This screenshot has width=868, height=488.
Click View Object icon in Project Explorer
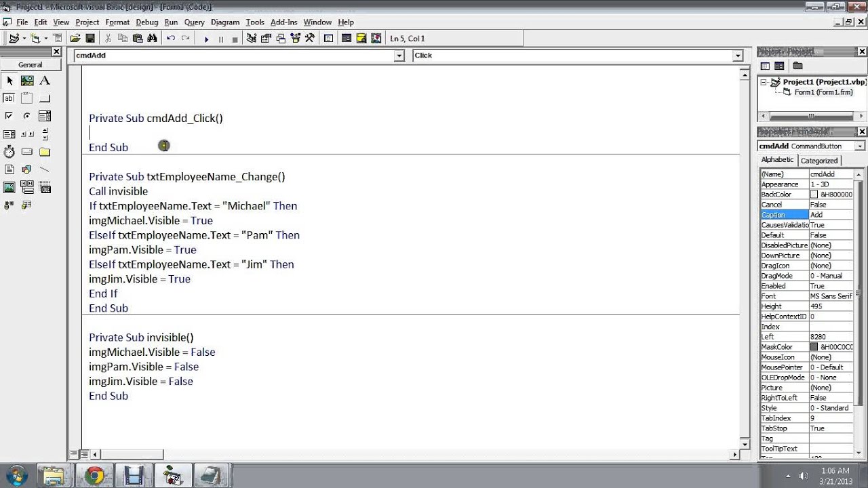click(x=779, y=66)
